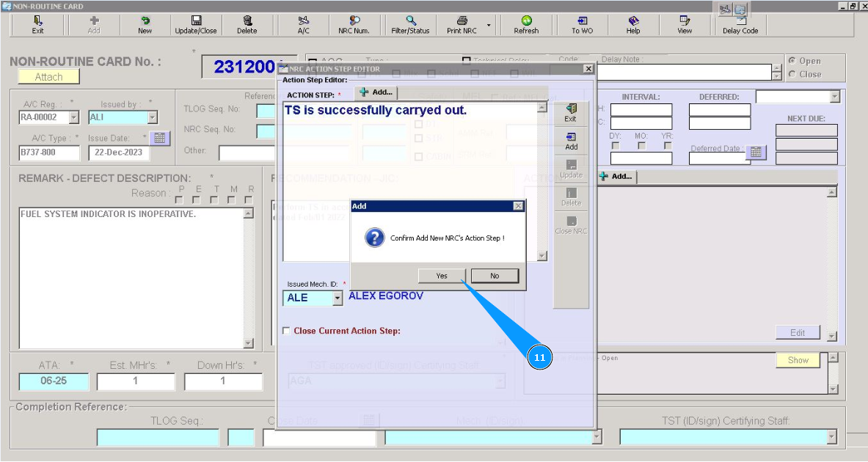Close the NRC Action Step Editor window
This screenshot has width=868, height=462.
point(588,69)
